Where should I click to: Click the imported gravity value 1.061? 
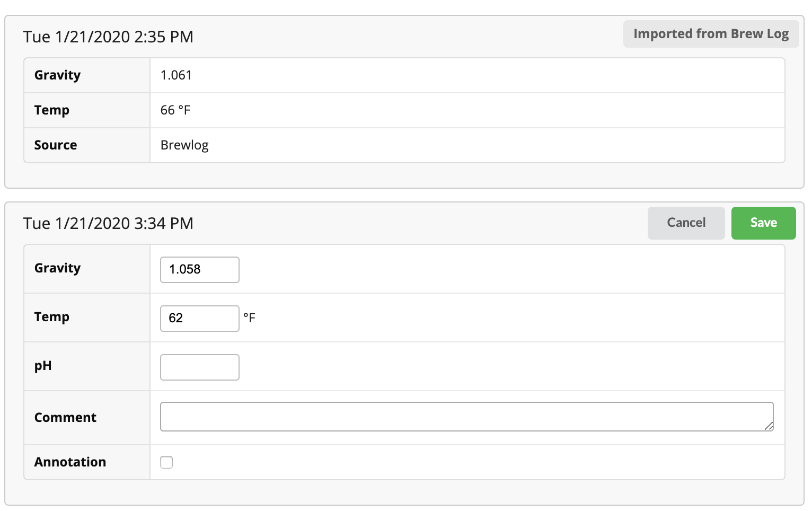pos(176,75)
